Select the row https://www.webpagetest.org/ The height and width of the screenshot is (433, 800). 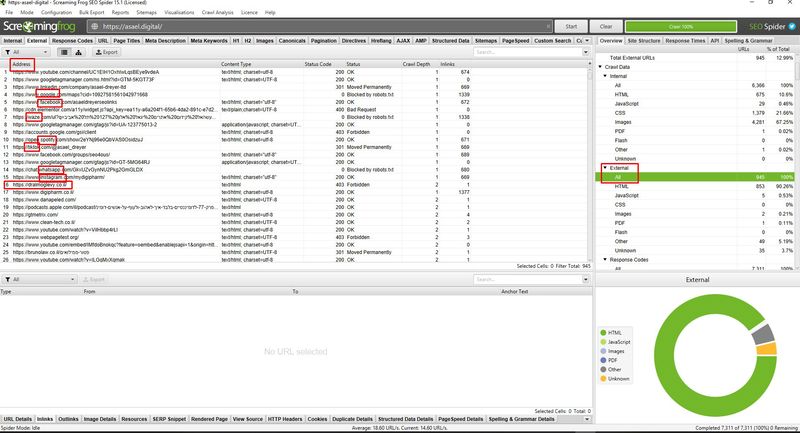point(296,237)
